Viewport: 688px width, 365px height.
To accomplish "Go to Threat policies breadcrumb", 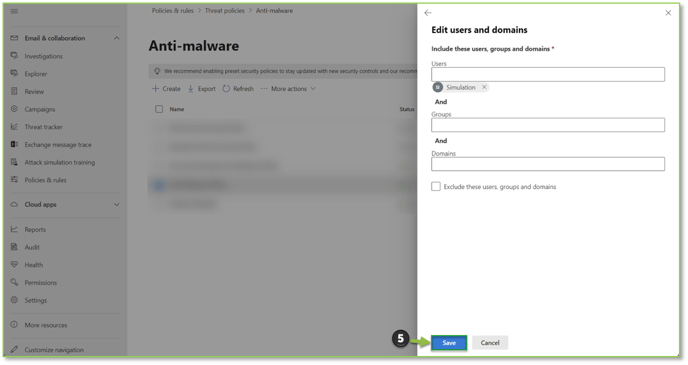I will [x=225, y=11].
